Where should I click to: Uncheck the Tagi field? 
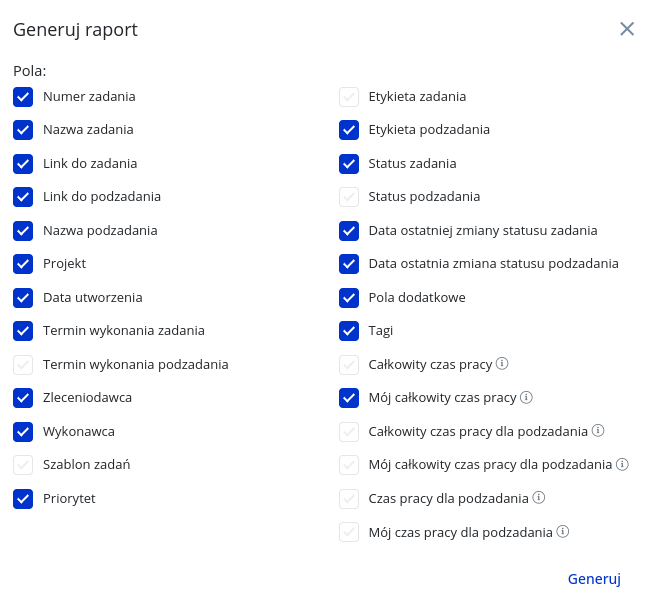349,331
